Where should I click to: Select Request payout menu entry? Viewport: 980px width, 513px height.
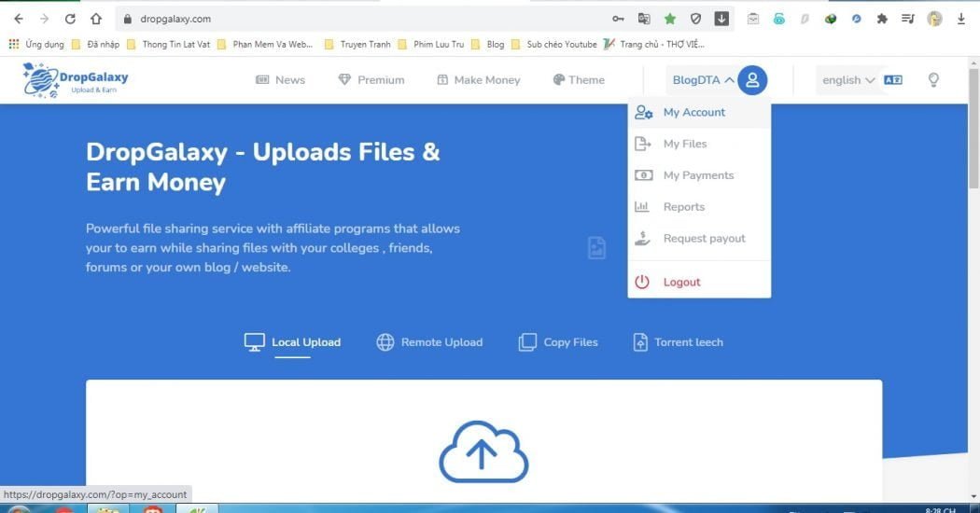coord(699,238)
